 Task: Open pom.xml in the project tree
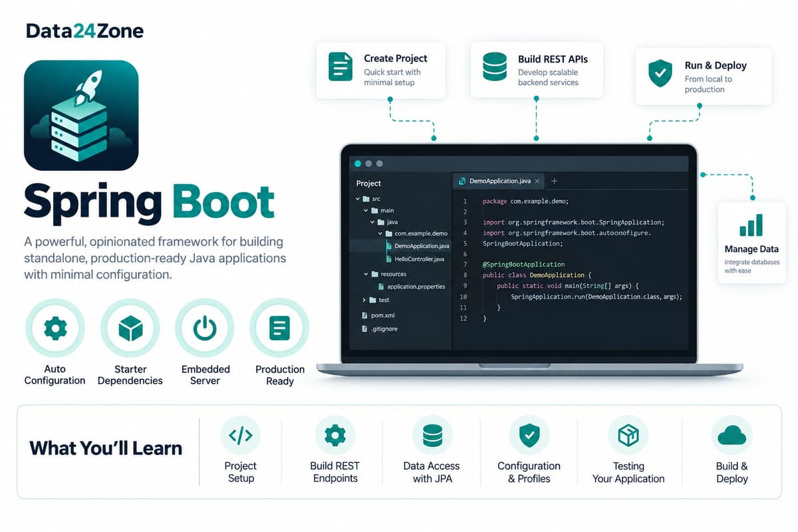(x=382, y=315)
